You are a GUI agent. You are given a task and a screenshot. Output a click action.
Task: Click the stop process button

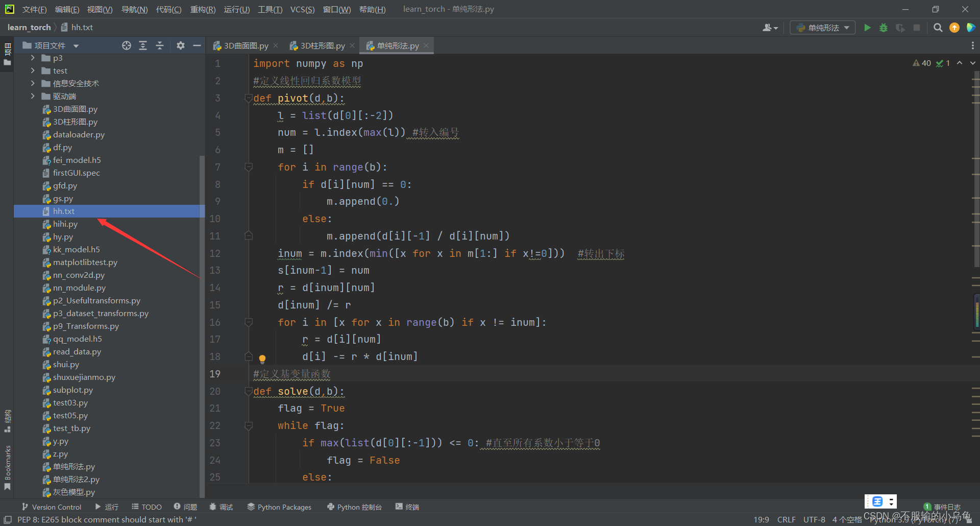[917, 28]
